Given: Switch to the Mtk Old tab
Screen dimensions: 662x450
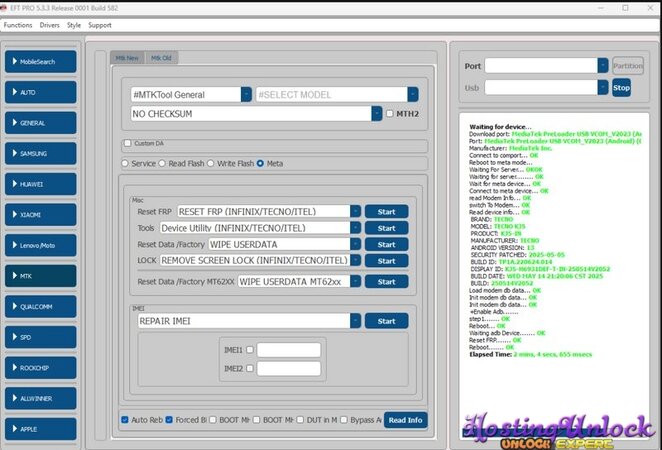Looking at the screenshot, I should [160, 58].
